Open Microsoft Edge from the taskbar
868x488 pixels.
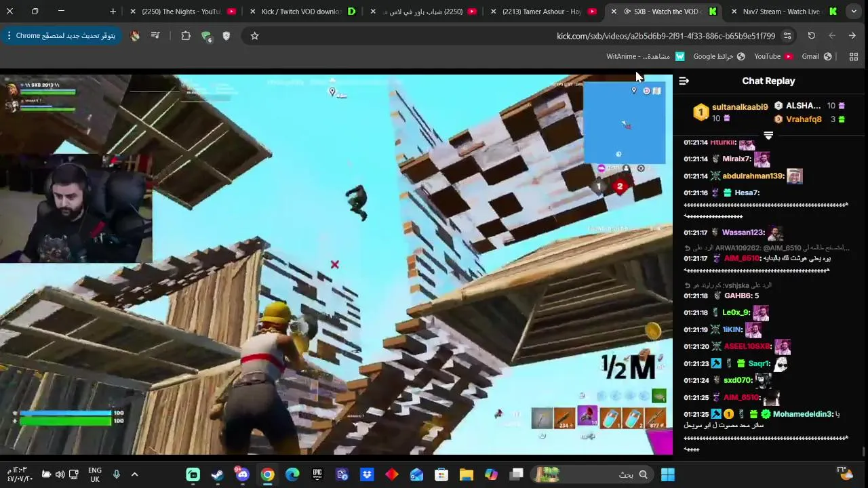pos(292,474)
